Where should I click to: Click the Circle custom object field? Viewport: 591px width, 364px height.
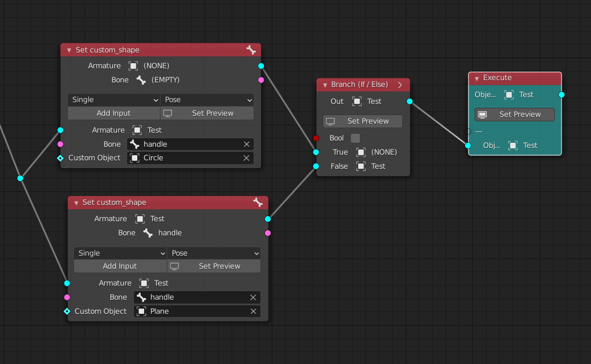(x=190, y=158)
